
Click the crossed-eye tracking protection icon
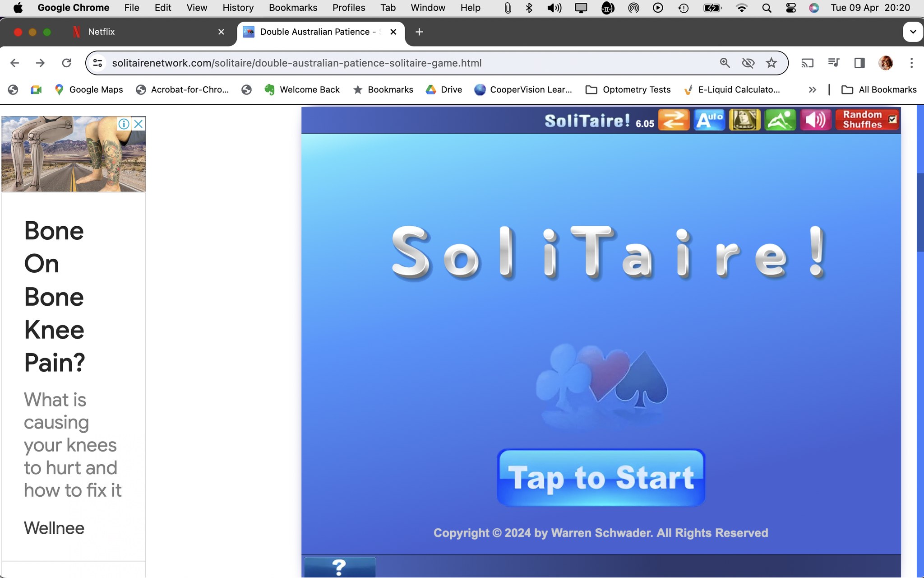pos(748,63)
